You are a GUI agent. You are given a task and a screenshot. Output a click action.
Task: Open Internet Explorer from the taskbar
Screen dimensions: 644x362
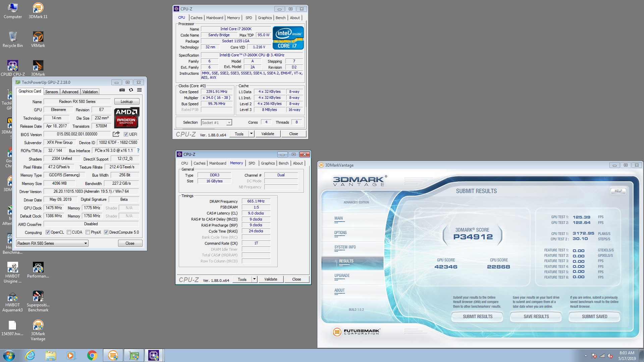coord(30,355)
